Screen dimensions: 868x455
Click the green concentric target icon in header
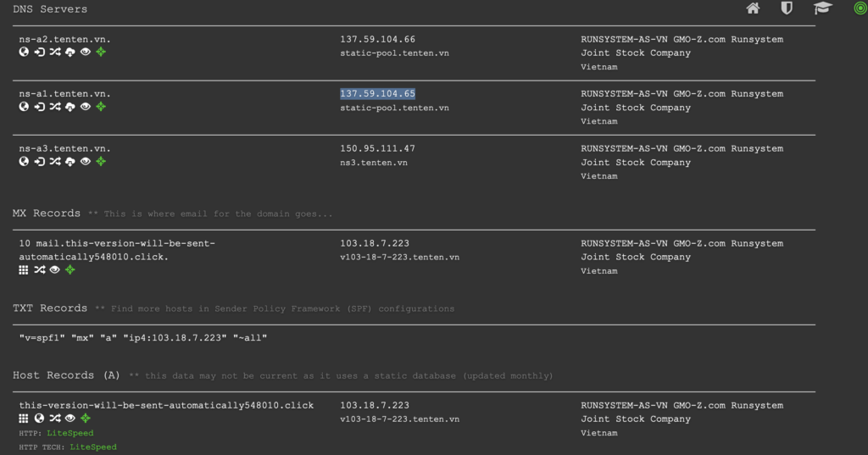pyautogui.click(x=860, y=8)
